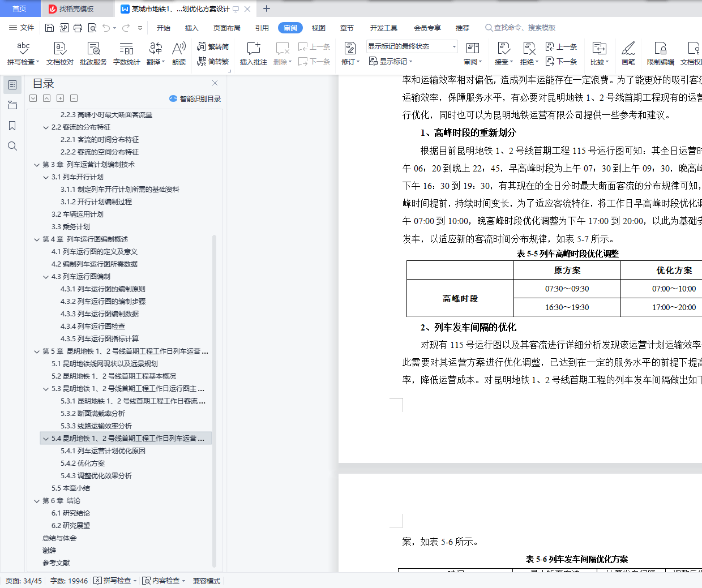Image resolution: width=702 pixels, height=588 pixels.
Task: Jump to 4.3.4 列车运行图检查 in outline
Action: 93,327
